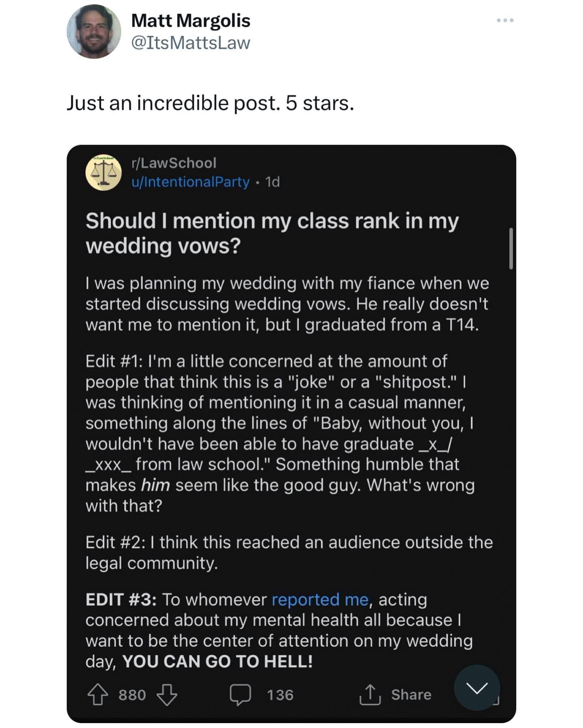The image size is (583, 728).
Task: Visit the @ItsMattsLaw handle
Action: coord(191,43)
